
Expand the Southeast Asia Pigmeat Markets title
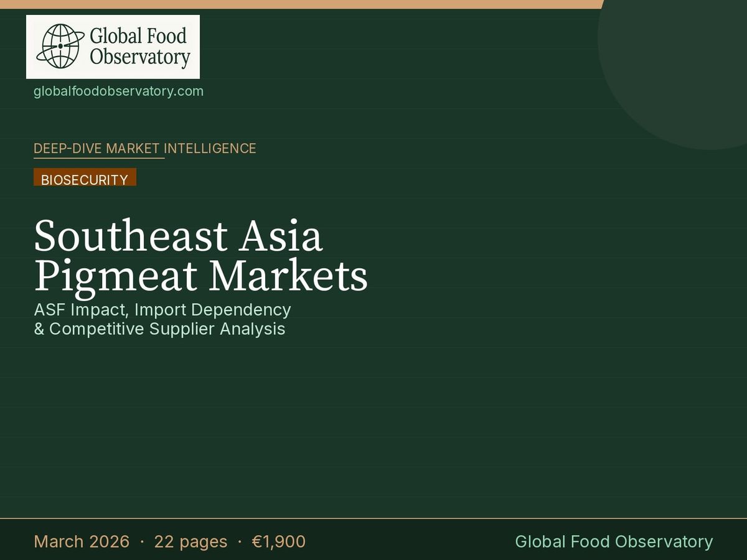(x=200, y=254)
